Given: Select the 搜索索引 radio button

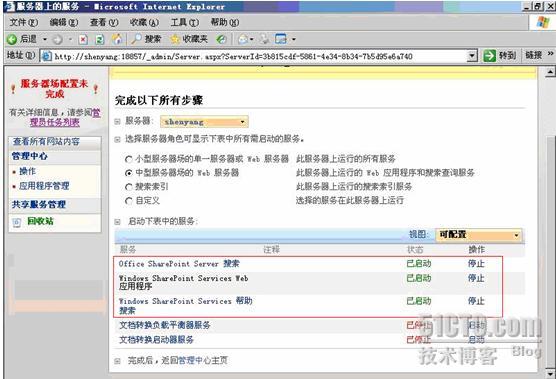Looking at the screenshot, I should click(129, 187).
